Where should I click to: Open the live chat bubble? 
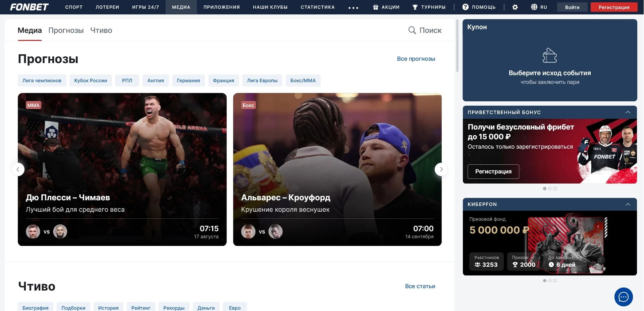pyautogui.click(x=623, y=297)
